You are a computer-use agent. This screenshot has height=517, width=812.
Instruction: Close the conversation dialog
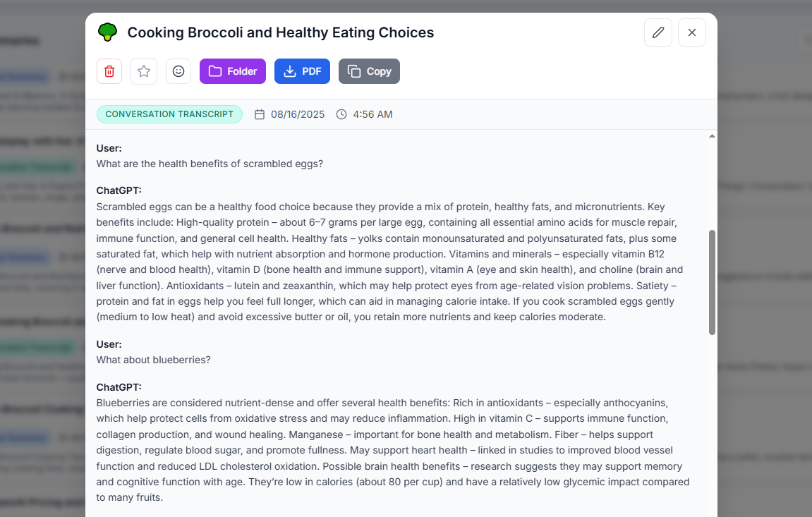tap(692, 32)
